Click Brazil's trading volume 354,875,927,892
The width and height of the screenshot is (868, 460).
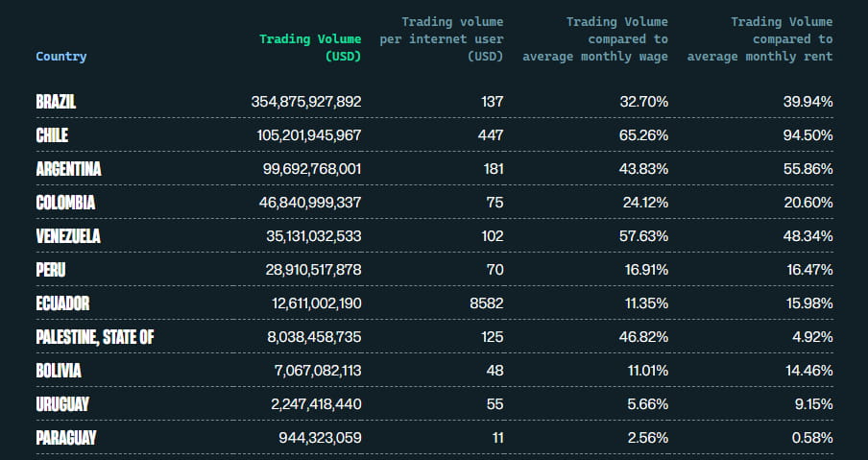click(x=306, y=101)
